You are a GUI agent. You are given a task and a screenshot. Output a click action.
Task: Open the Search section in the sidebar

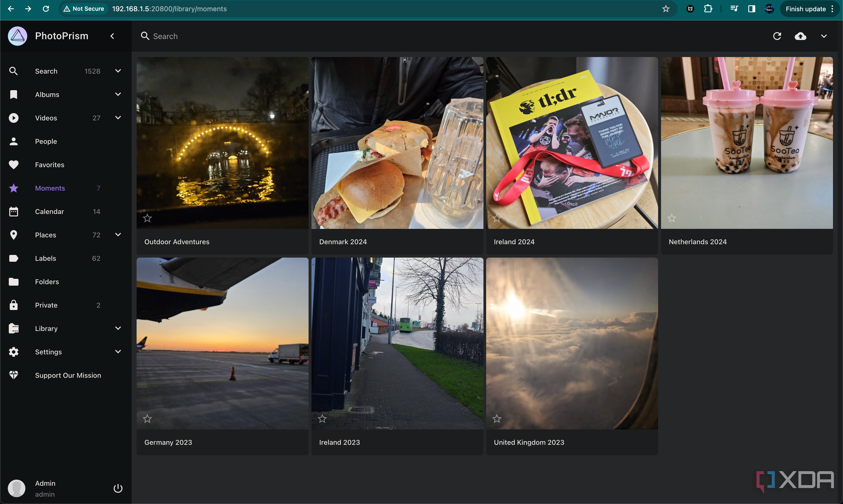pos(46,71)
